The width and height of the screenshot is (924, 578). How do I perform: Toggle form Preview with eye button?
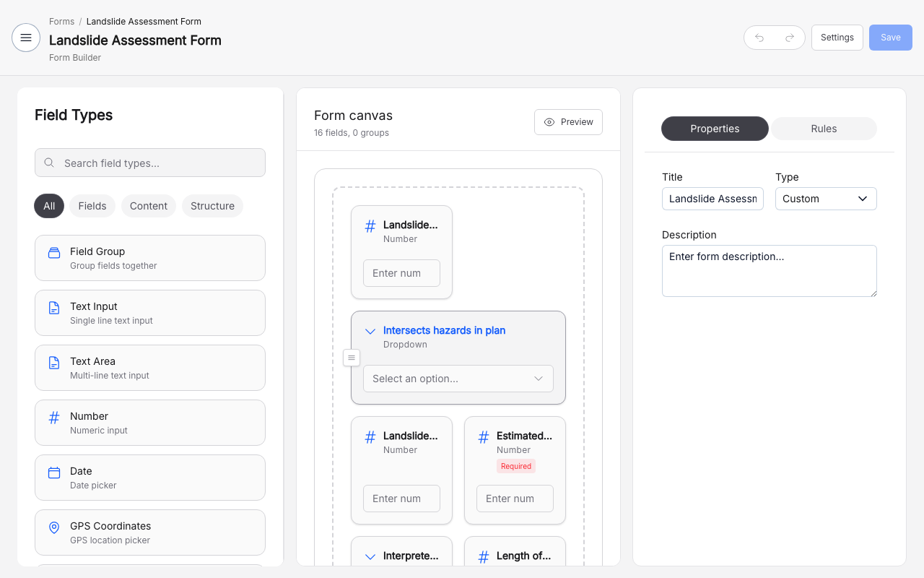click(568, 122)
